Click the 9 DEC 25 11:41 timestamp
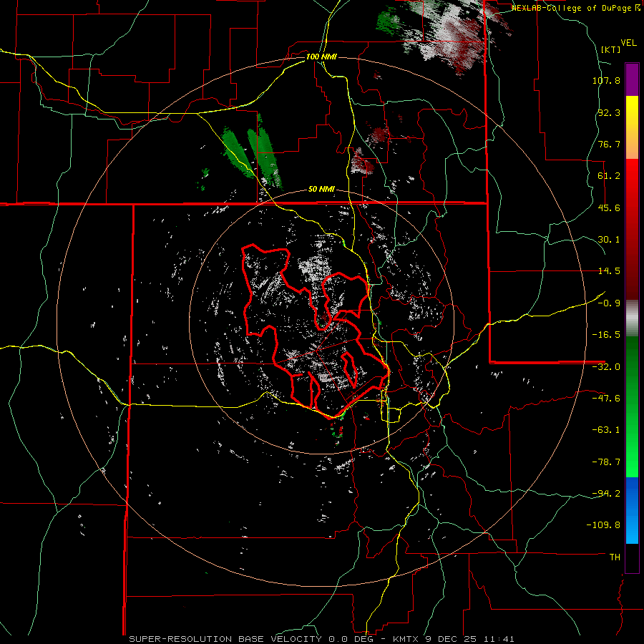This screenshot has width=644, height=644. [470, 639]
